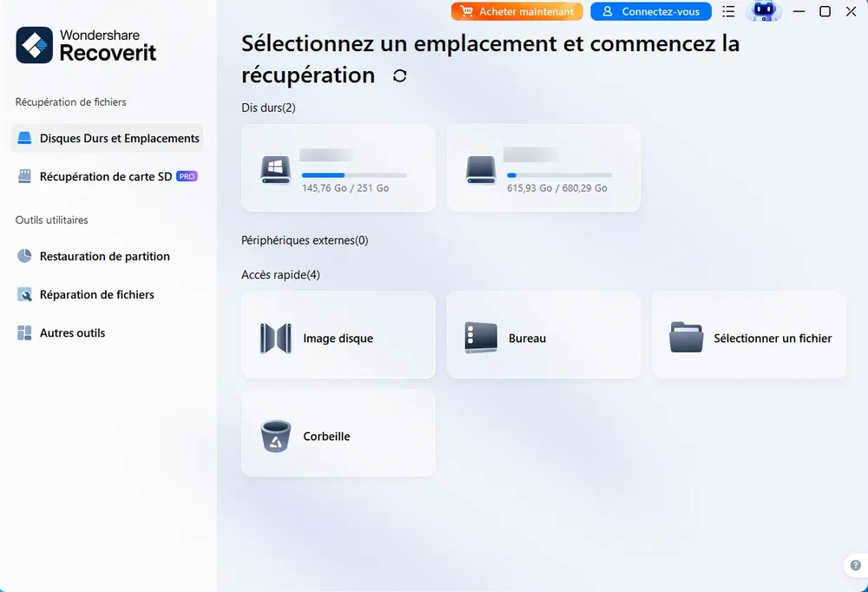Click the Image disque icon
The image size is (868, 592).
click(276, 338)
